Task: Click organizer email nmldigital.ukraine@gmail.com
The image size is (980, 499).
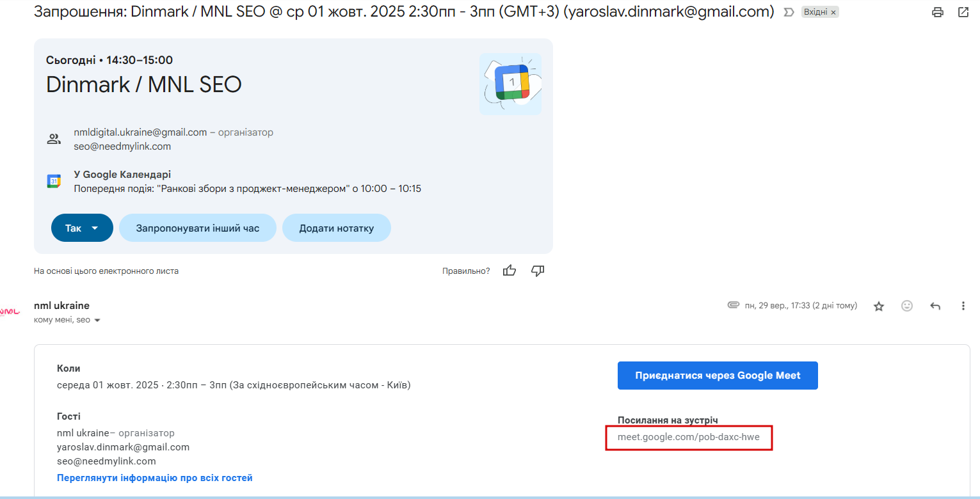Action: (140, 132)
